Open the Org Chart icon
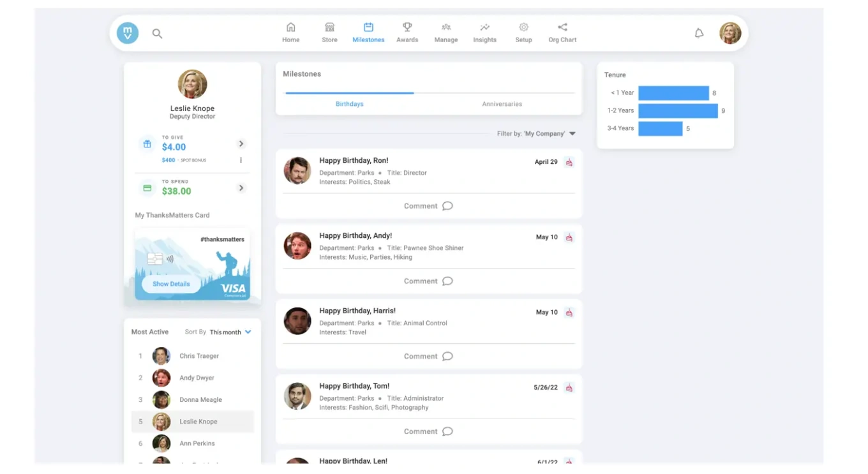868x474 pixels. (562, 27)
